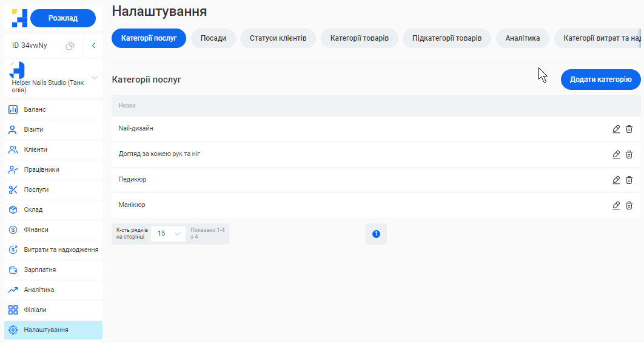Delete the Манікюр category via trash icon
Screen dimensions: 644x343
(x=629, y=205)
